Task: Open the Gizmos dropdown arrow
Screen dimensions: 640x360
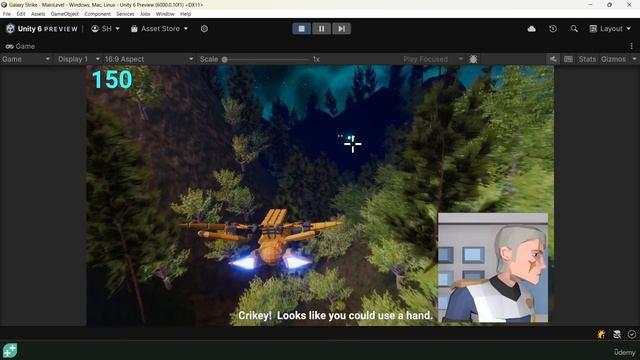Action: [x=634, y=59]
